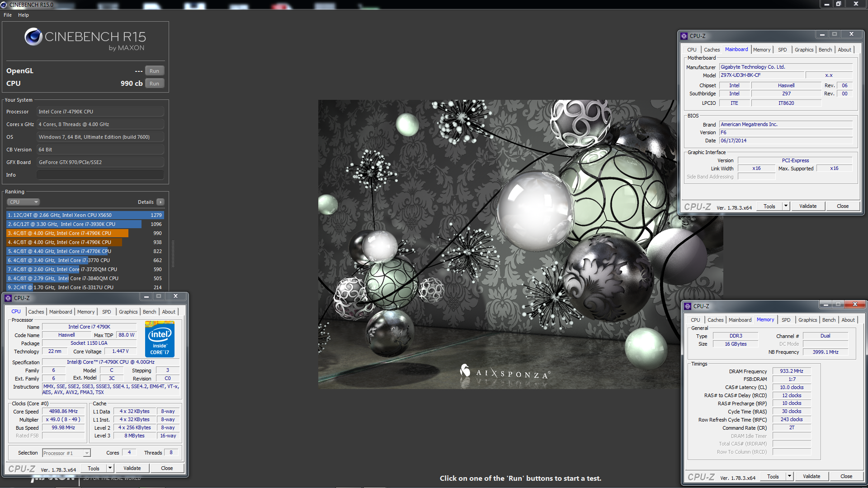
Task: Open Caches tab in bottom-right CPU-Z window
Action: pyautogui.click(x=715, y=320)
